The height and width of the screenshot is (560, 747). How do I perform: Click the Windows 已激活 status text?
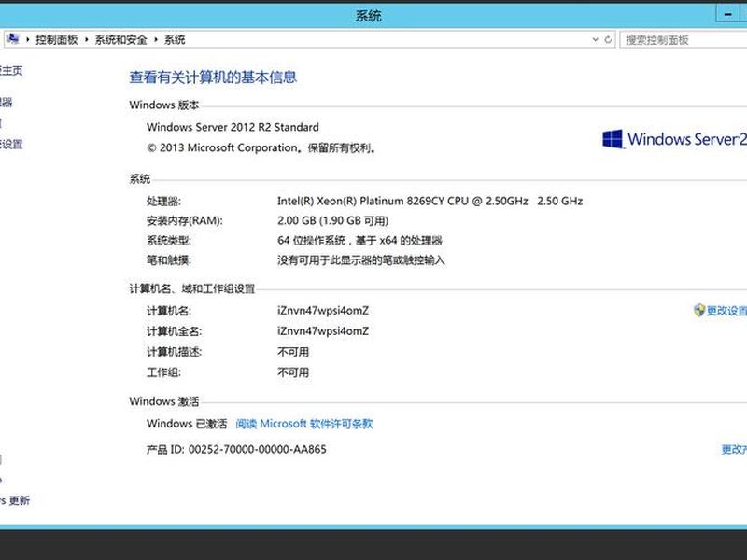click(x=187, y=424)
